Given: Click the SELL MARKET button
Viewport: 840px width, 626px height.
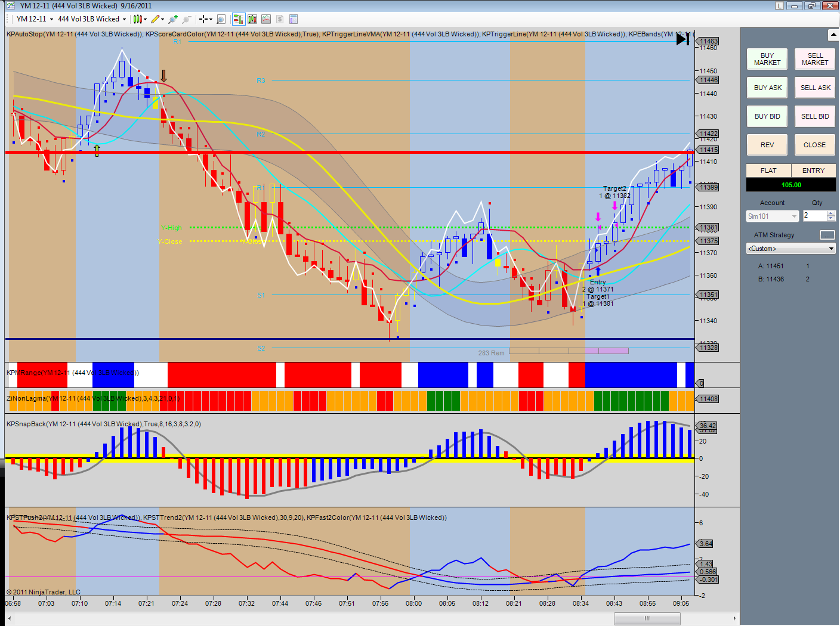Looking at the screenshot, I should point(815,59).
